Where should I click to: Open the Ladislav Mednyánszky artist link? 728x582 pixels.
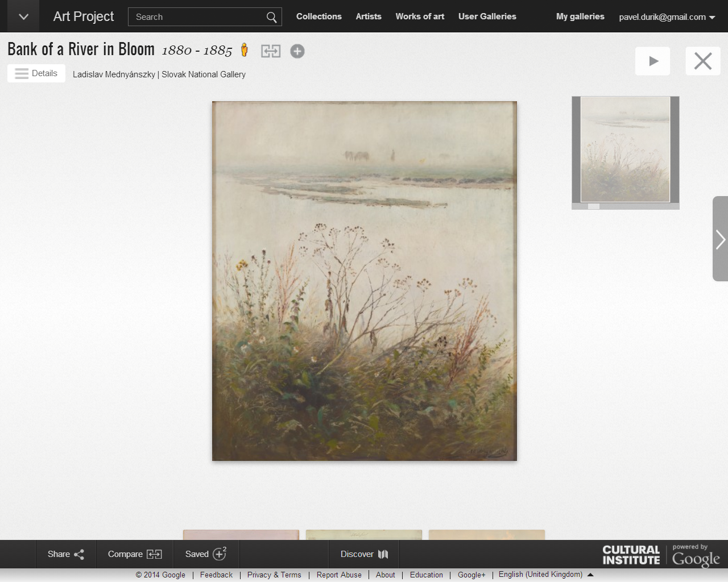tap(114, 74)
